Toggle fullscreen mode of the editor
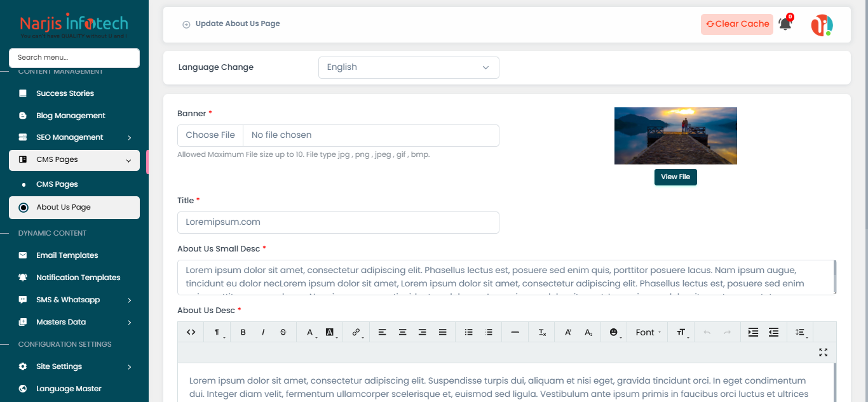The width and height of the screenshot is (868, 402). pyautogui.click(x=824, y=352)
